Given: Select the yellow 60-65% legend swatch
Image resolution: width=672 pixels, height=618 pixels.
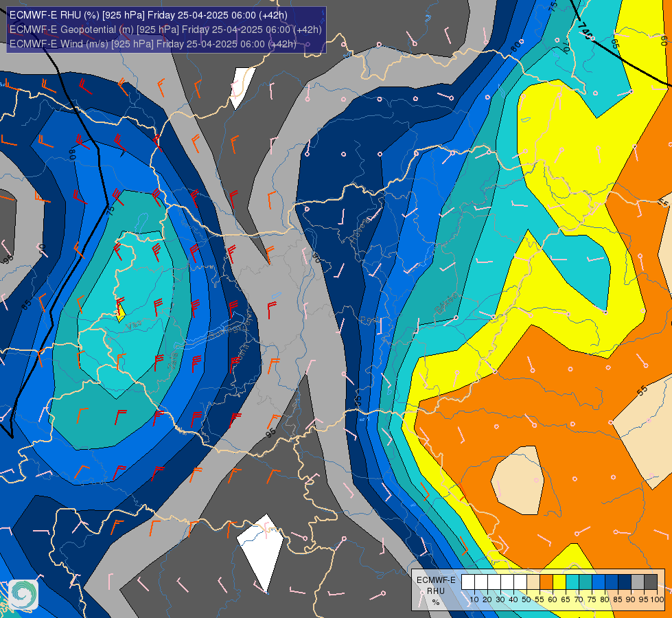Looking at the screenshot, I should tap(559, 582).
